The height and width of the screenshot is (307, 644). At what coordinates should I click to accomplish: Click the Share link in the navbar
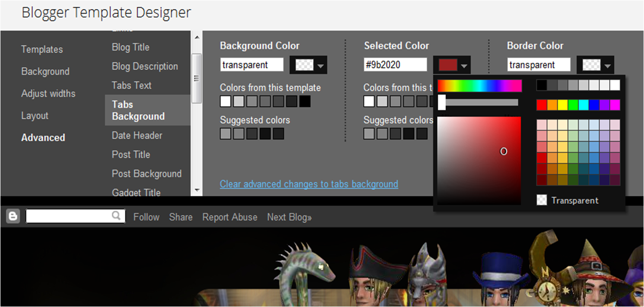181,217
